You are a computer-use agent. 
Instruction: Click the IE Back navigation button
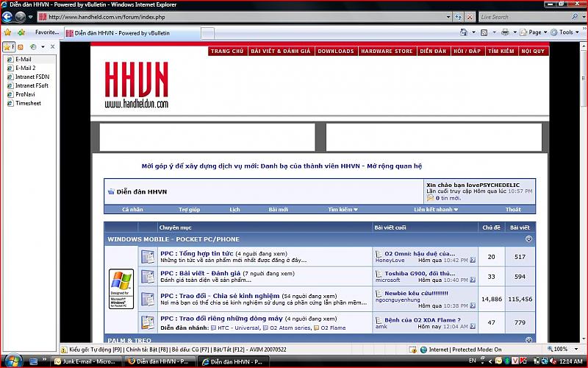[x=8, y=17]
